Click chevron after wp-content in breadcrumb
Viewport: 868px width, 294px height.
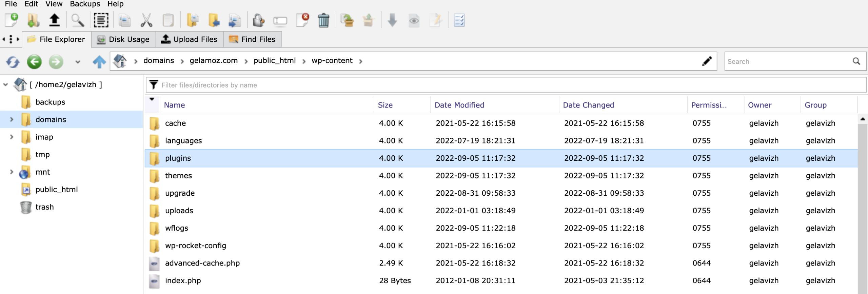click(361, 61)
